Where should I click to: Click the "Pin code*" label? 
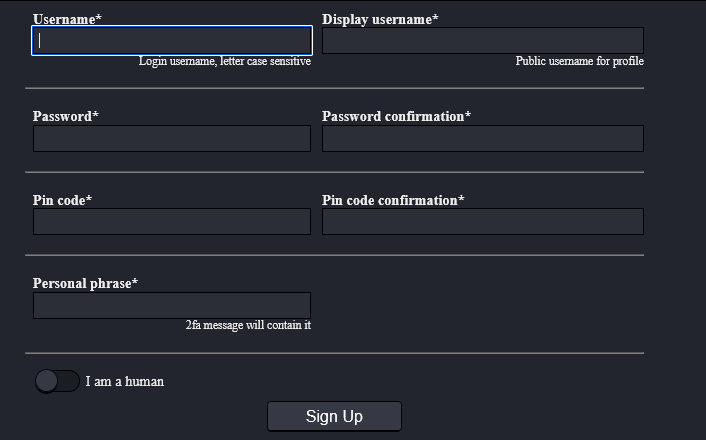[x=62, y=200]
